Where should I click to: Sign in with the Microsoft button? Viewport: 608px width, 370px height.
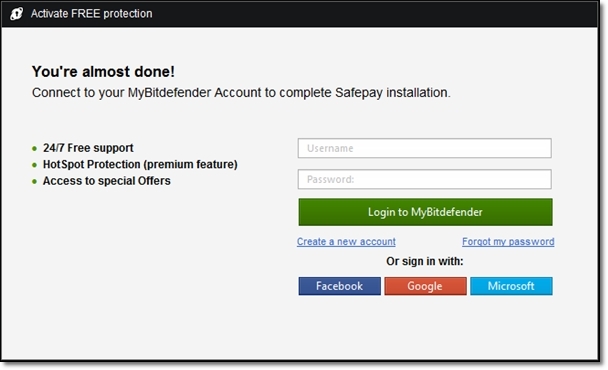pos(511,286)
